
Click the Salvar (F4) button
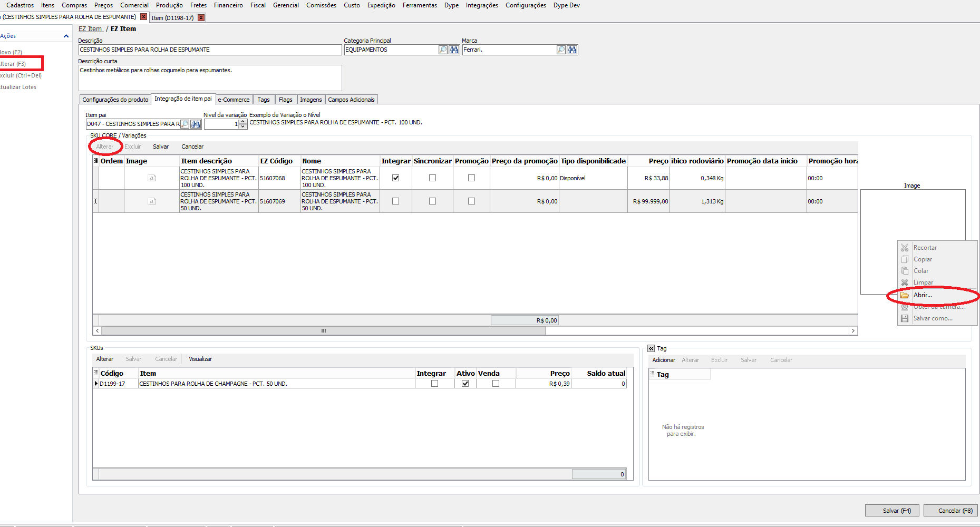[x=892, y=511]
